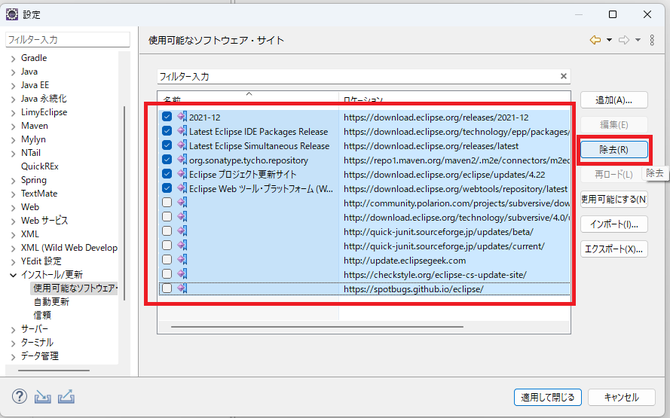Image resolution: width=670 pixels, height=418 pixels.
Task: Click the site icon of the spotbugs.github.io row
Action: (x=182, y=288)
